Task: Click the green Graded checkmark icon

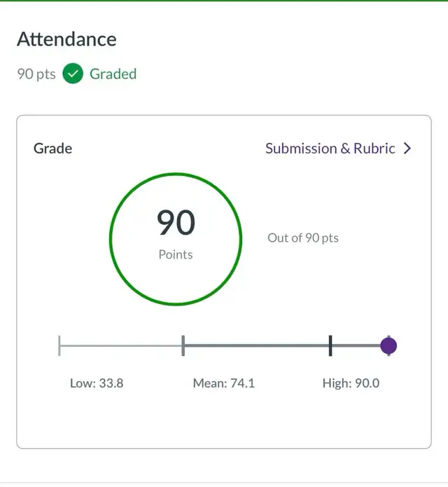Action: [73, 74]
